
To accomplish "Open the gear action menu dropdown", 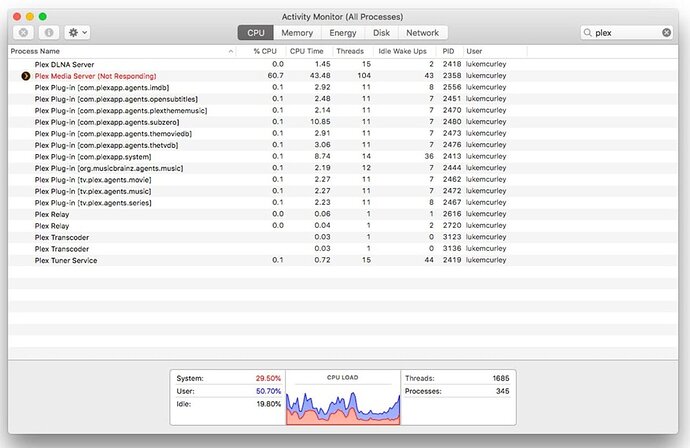I will click(x=77, y=33).
